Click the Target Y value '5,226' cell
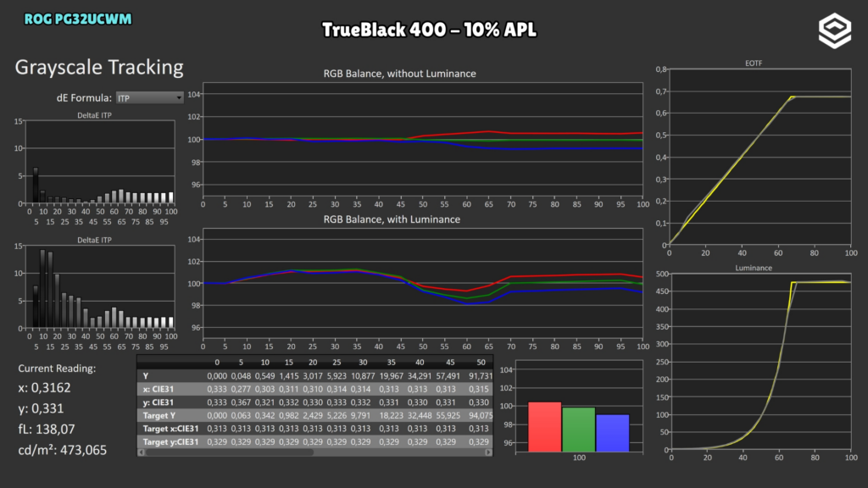The image size is (868, 488). 337,415
